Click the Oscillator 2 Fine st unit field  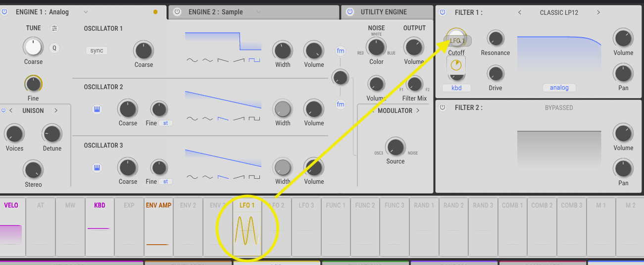pos(165,123)
